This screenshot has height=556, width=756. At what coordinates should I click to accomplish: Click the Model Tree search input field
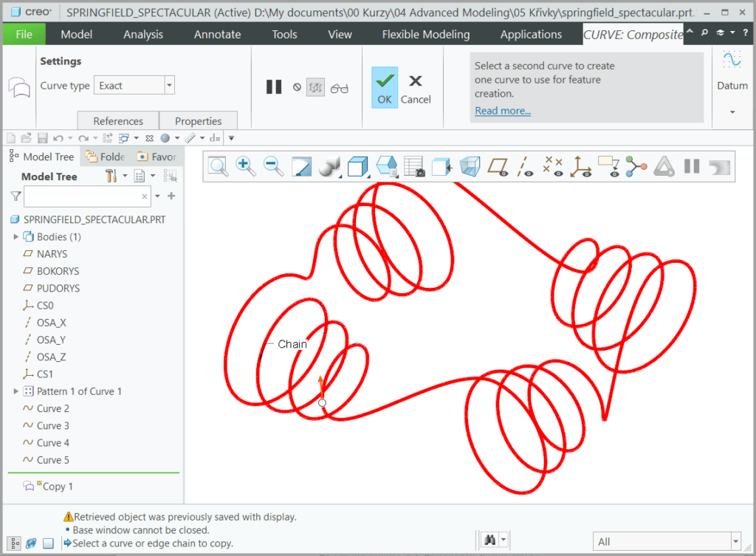click(82, 196)
